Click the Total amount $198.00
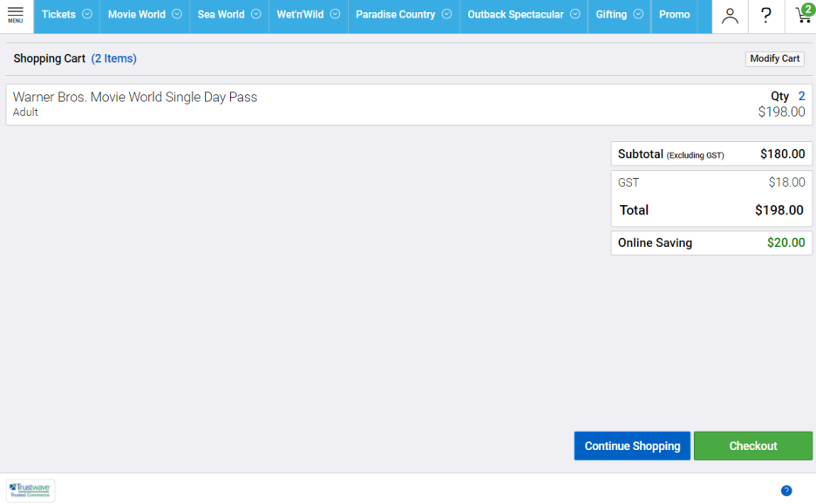Image resolution: width=816 pixels, height=504 pixels. 779,210
